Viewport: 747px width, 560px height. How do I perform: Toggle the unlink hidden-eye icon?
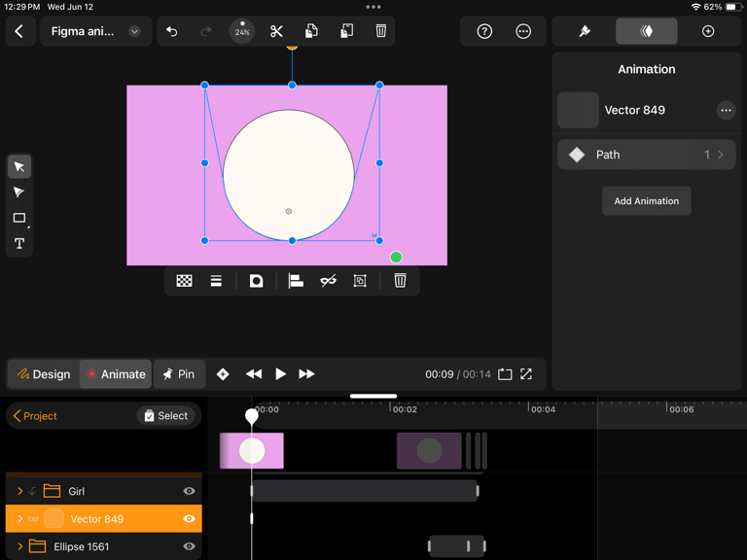tap(328, 281)
